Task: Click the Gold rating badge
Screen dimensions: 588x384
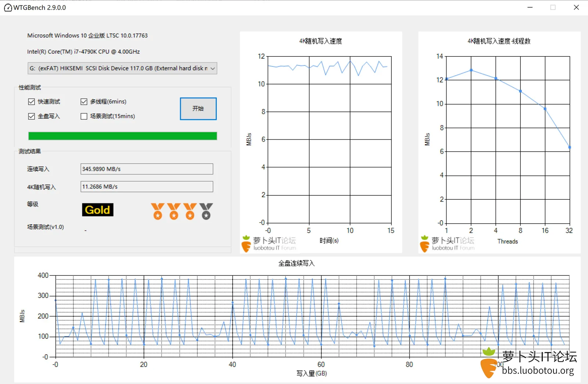Action: tap(97, 210)
